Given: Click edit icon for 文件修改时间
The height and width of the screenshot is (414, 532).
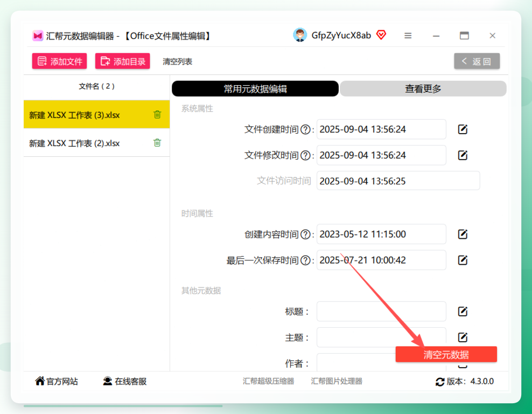Looking at the screenshot, I should coord(463,155).
